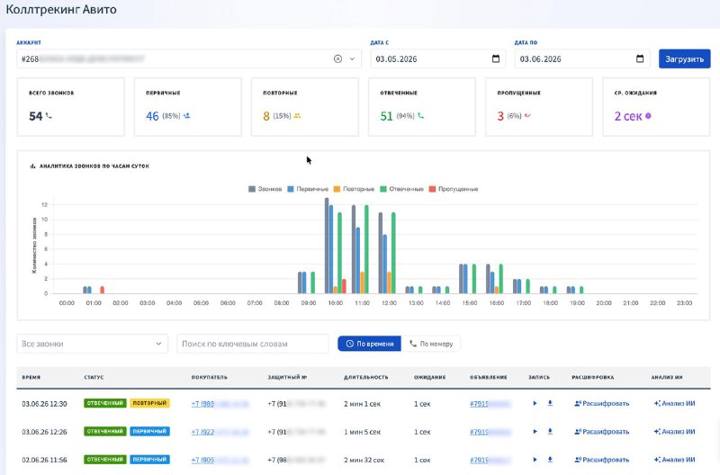This screenshot has height=475, width=720.
Task: Open the calendar picker for Дата с
Action: [x=495, y=59]
